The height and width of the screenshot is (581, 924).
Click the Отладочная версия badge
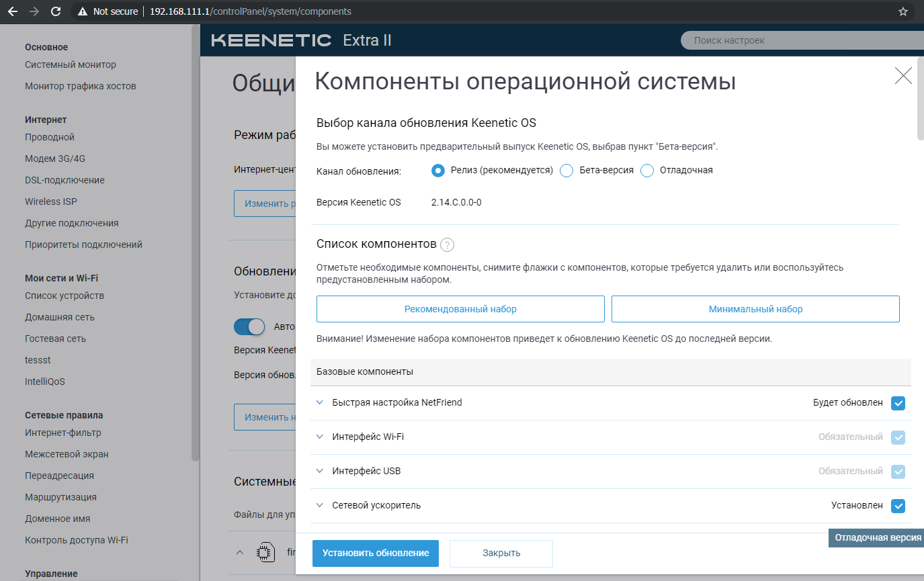[x=876, y=538]
